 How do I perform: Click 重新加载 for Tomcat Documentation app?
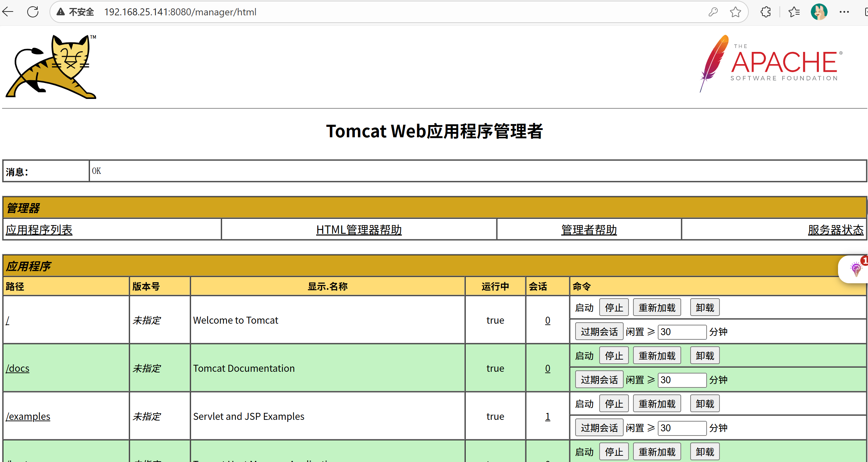(657, 356)
